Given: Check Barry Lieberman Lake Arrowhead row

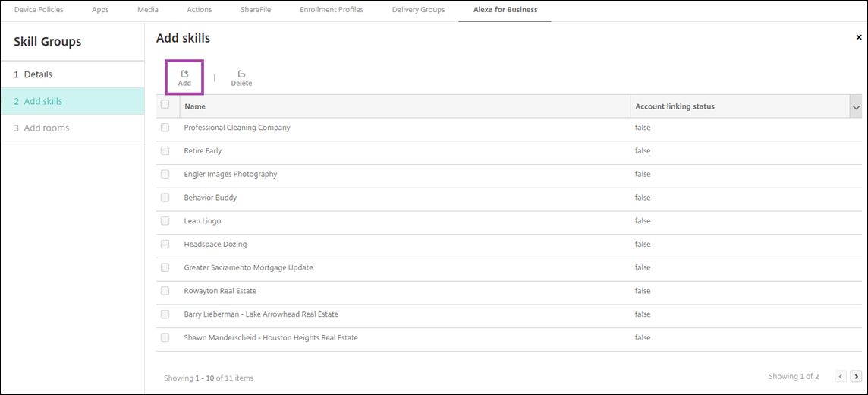Looking at the screenshot, I should pos(165,314).
